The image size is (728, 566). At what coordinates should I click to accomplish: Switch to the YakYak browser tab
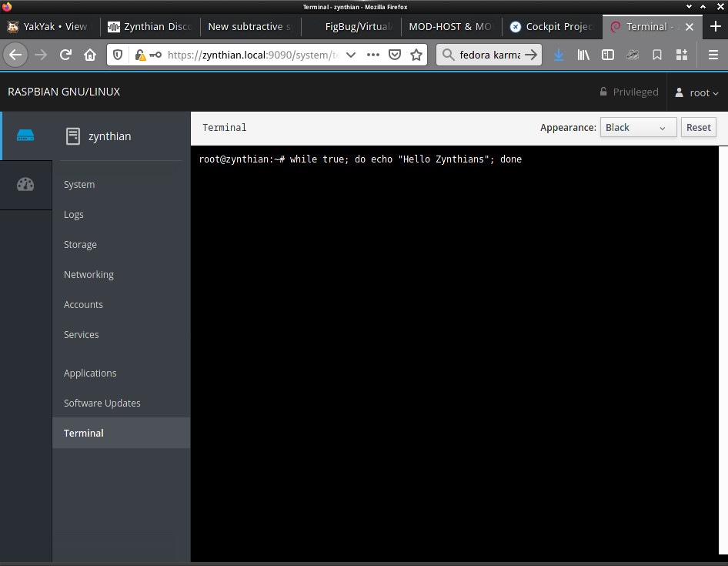[x=50, y=26]
